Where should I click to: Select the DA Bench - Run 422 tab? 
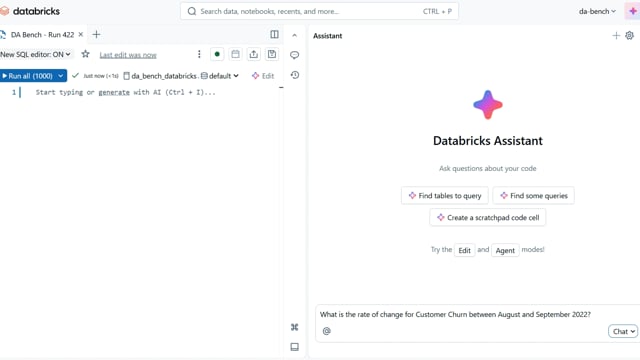[x=42, y=35]
